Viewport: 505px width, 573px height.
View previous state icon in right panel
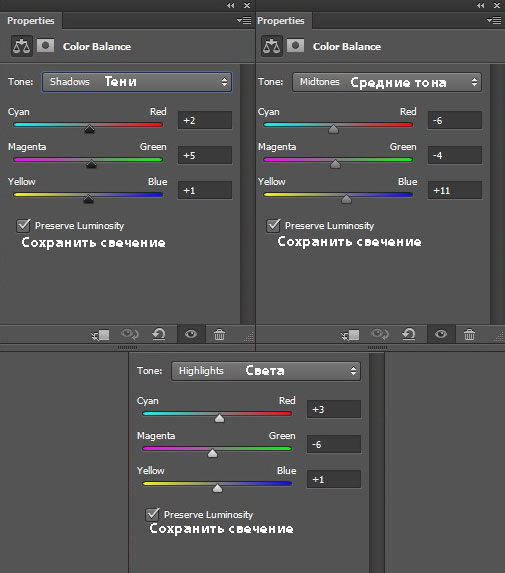pos(380,334)
